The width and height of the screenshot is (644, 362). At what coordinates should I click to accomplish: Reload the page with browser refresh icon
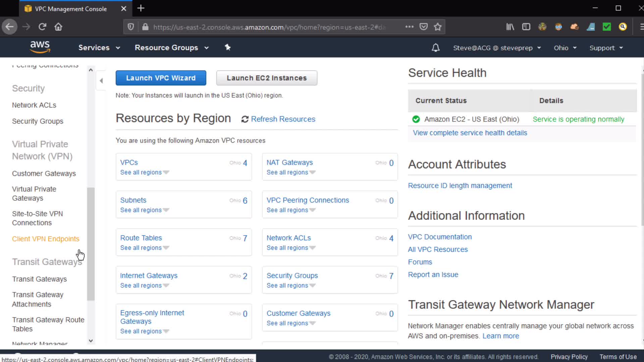42,27
